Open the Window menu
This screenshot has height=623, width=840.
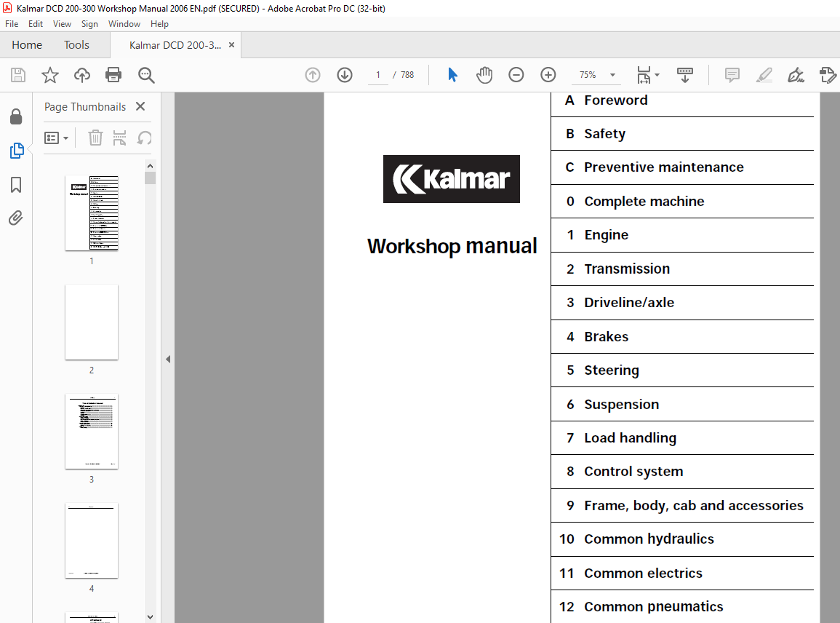point(124,23)
